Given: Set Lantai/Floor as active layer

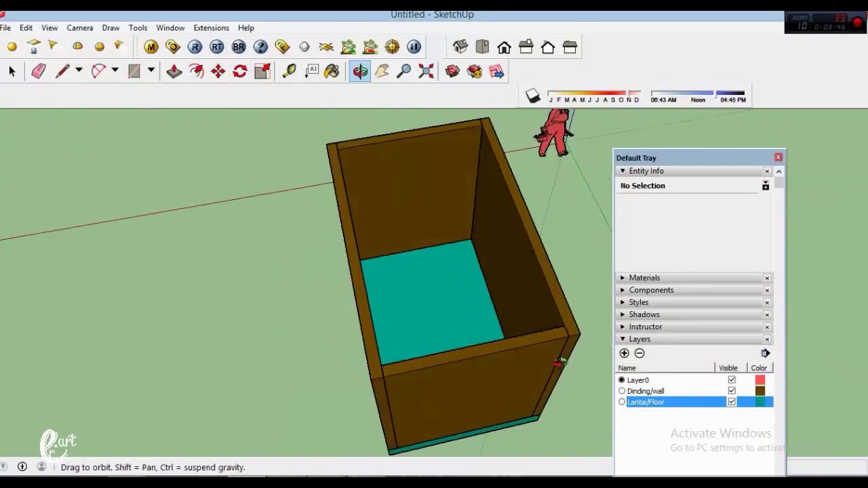Looking at the screenshot, I should 622,402.
